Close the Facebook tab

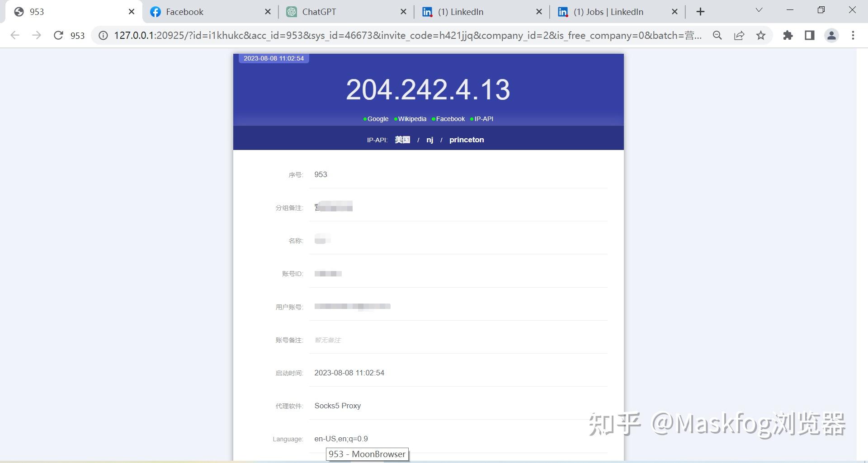click(x=268, y=12)
